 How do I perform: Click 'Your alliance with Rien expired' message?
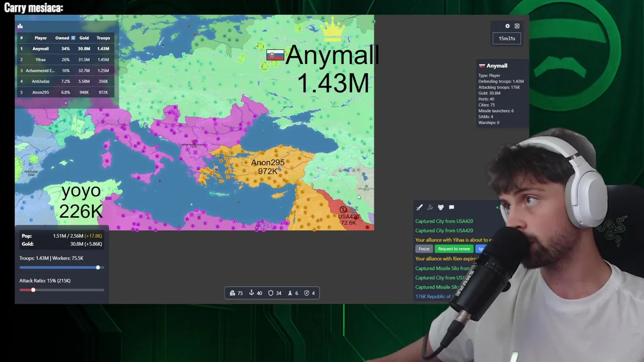447,259
